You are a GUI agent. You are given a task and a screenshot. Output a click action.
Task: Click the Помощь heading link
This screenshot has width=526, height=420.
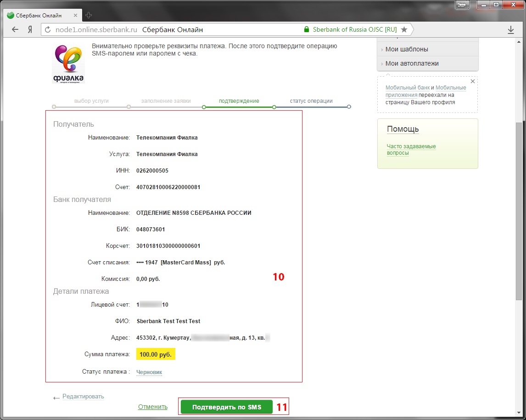tap(403, 129)
